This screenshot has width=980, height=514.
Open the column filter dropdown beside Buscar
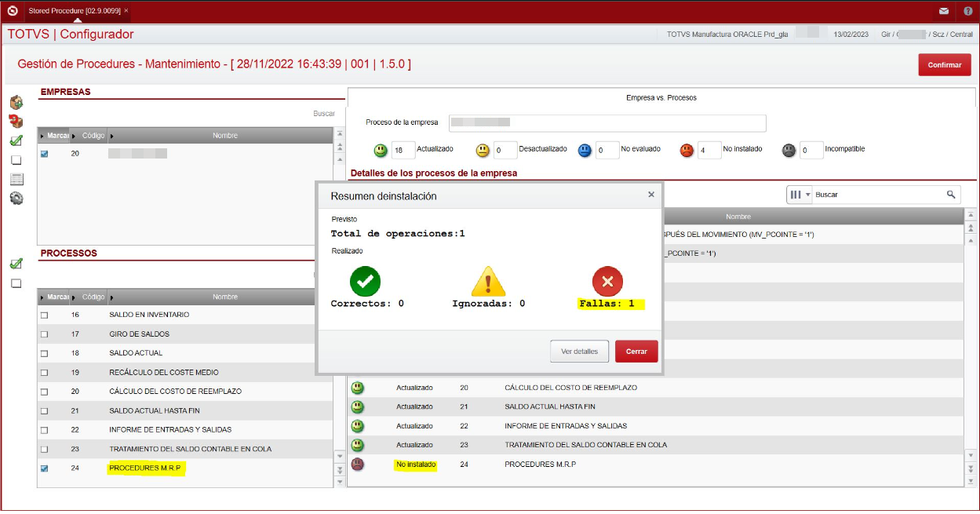point(800,195)
